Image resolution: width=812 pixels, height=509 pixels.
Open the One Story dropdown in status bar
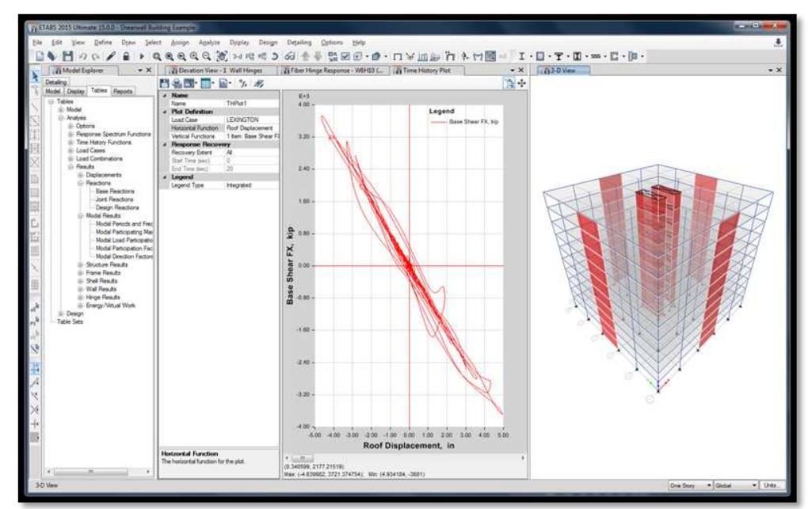point(690,485)
